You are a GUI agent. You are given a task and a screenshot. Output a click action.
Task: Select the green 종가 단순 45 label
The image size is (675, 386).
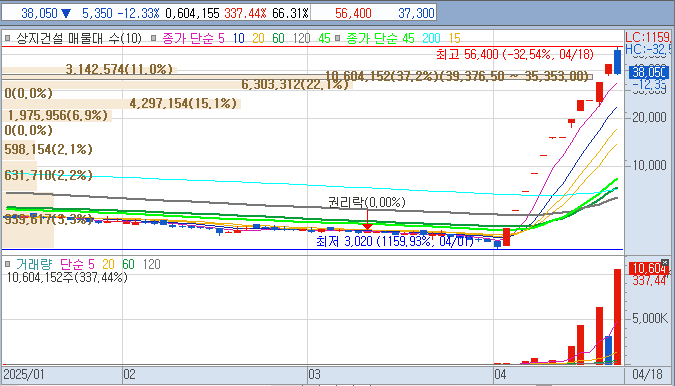click(x=380, y=39)
